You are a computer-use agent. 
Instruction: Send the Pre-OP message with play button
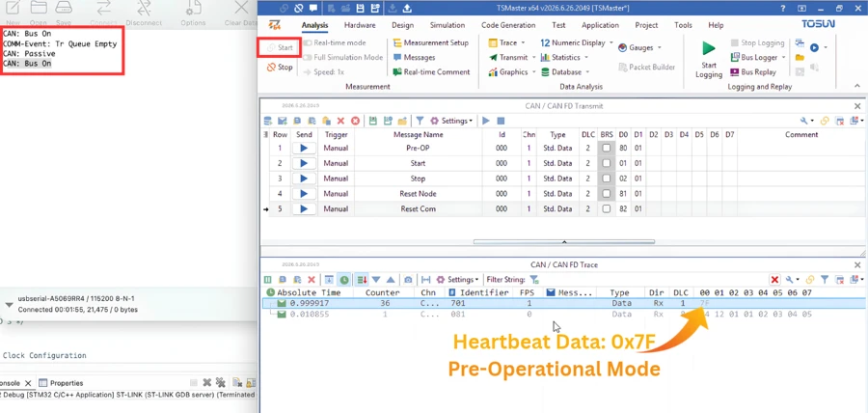(x=304, y=149)
